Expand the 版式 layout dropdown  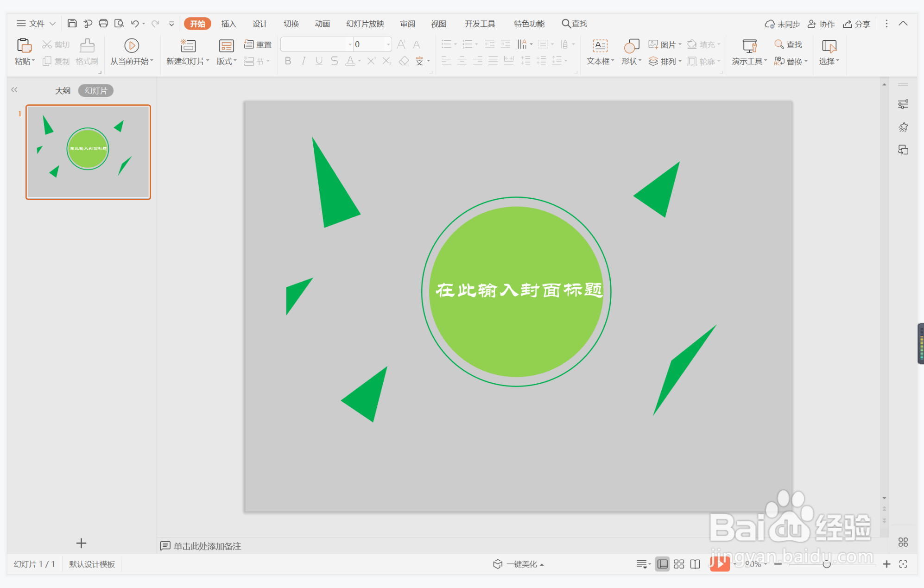click(x=235, y=61)
